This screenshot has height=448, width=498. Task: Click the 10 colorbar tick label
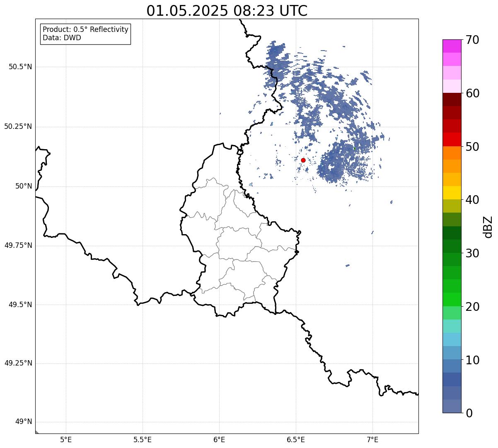coord(472,360)
